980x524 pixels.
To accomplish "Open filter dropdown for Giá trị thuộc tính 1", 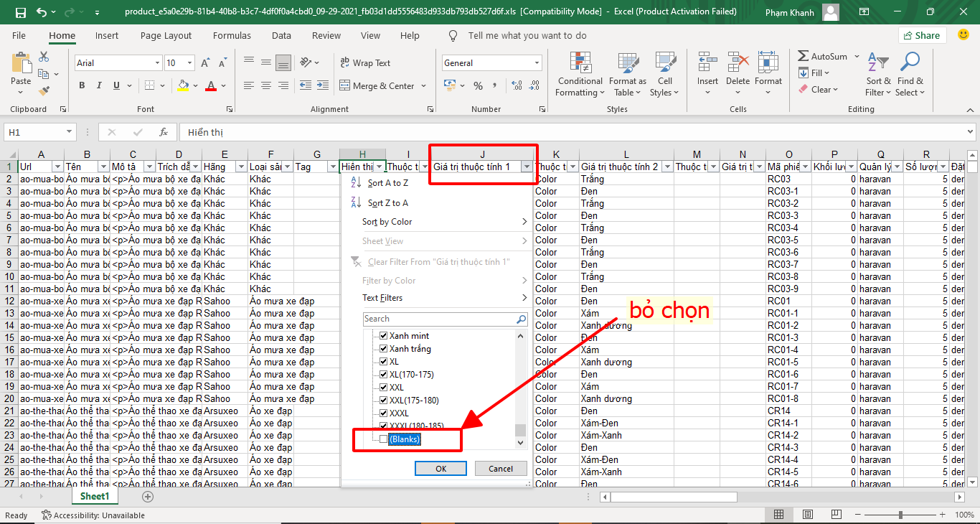I will click(527, 167).
